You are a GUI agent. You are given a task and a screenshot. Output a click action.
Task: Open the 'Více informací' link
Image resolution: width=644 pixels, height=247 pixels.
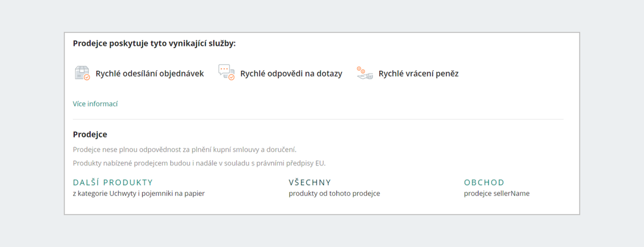click(96, 104)
